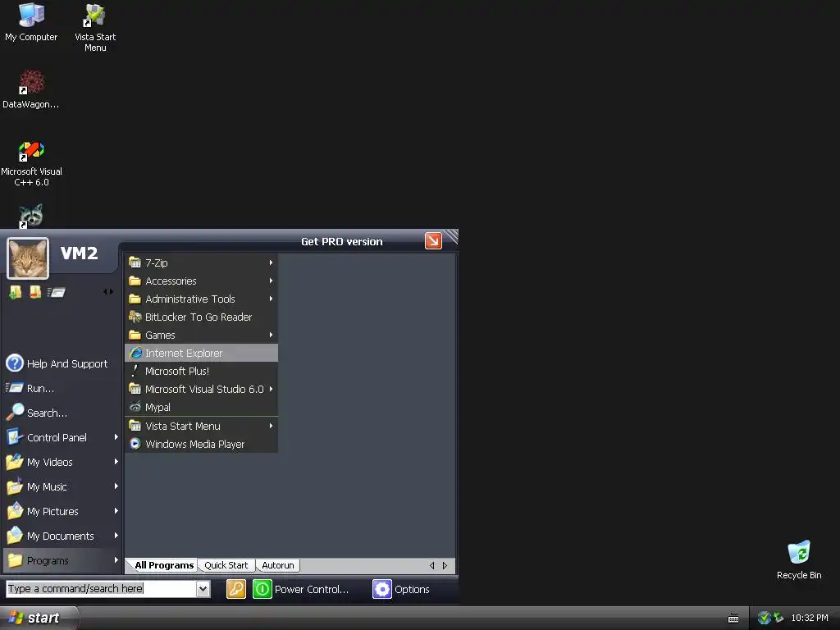The image size is (840, 630).
Task: Click Programs in the left pane
Action: pyautogui.click(x=62, y=561)
